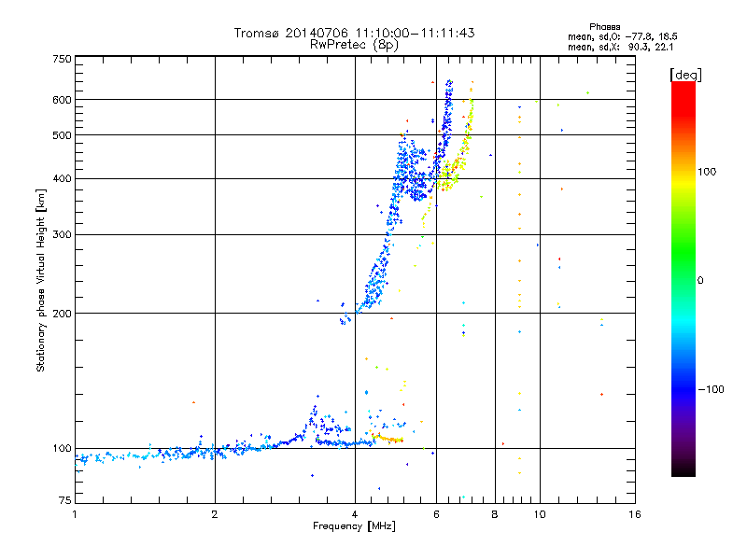Click the x-axis tick label '6'

(436, 514)
